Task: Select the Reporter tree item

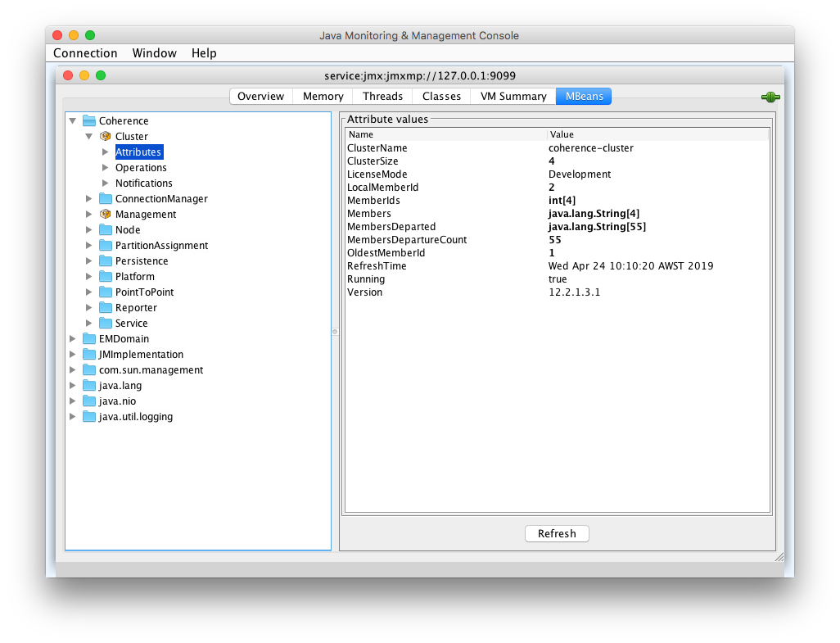Action: (136, 308)
